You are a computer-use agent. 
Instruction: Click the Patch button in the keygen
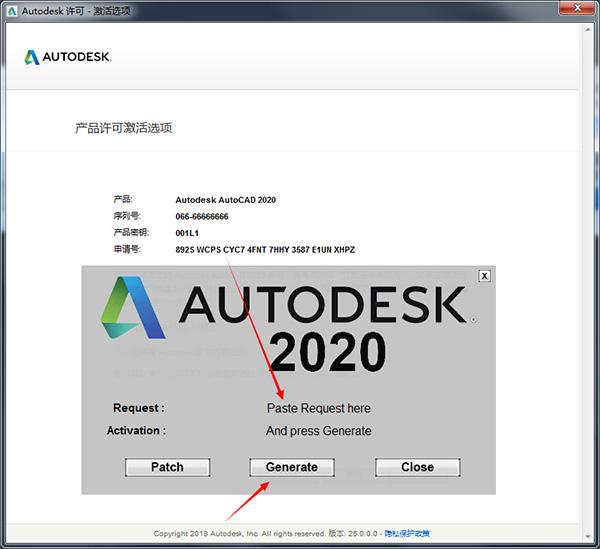(x=167, y=467)
